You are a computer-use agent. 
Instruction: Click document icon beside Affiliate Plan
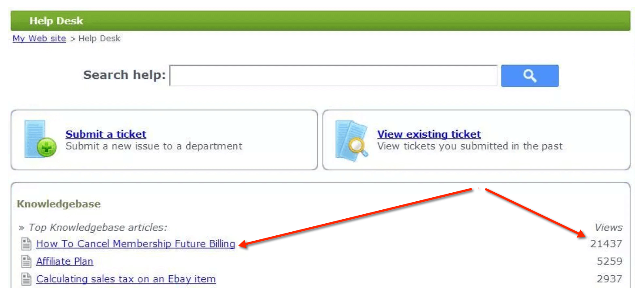click(26, 261)
